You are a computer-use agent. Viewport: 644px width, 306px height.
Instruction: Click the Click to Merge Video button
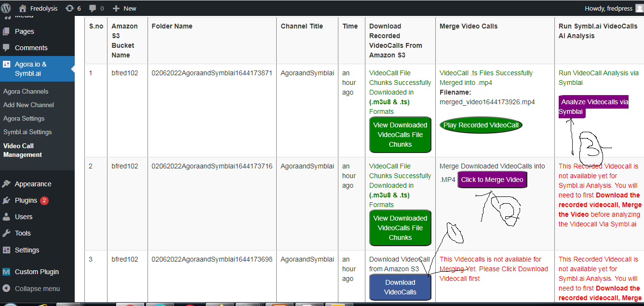[x=492, y=180]
